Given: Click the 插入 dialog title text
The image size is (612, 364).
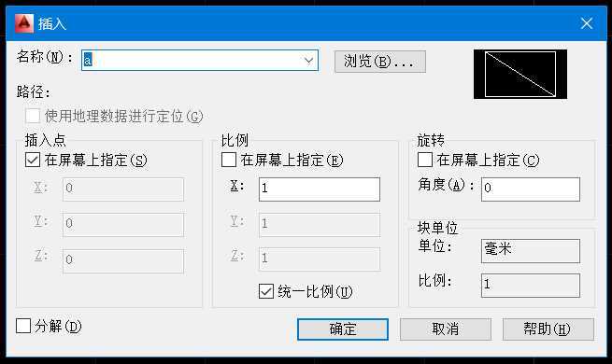Looking at the screenshot, I should coord(52,23).
